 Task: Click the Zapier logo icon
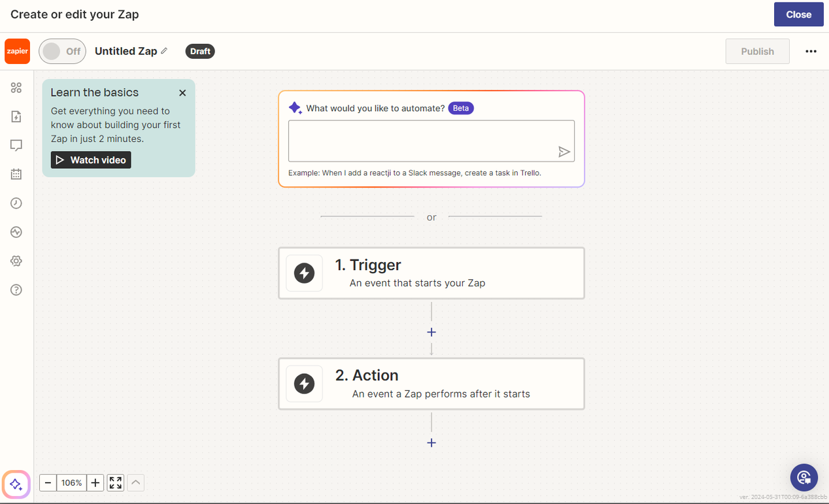click(x=17, y=51)
